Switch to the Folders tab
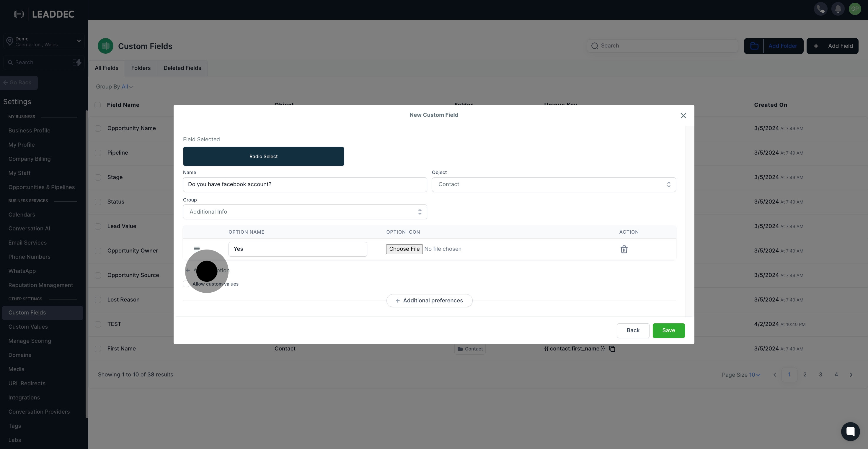This screenshot has width=868, height=449. coord(141,68)
